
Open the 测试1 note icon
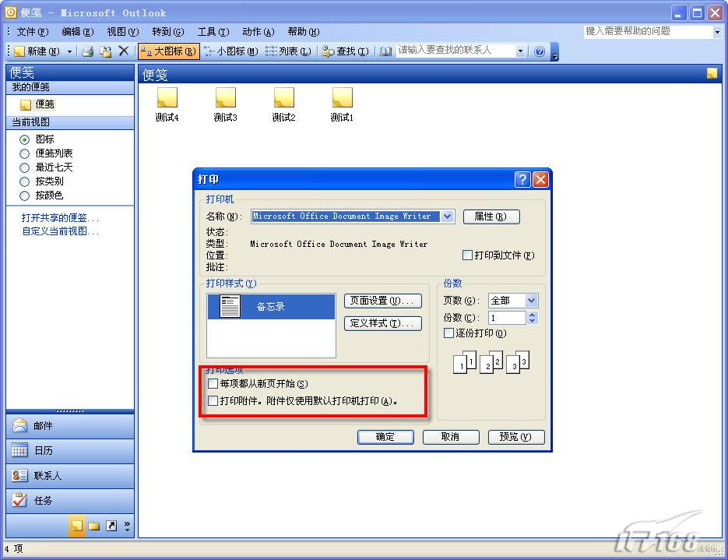tap(342, 98)
